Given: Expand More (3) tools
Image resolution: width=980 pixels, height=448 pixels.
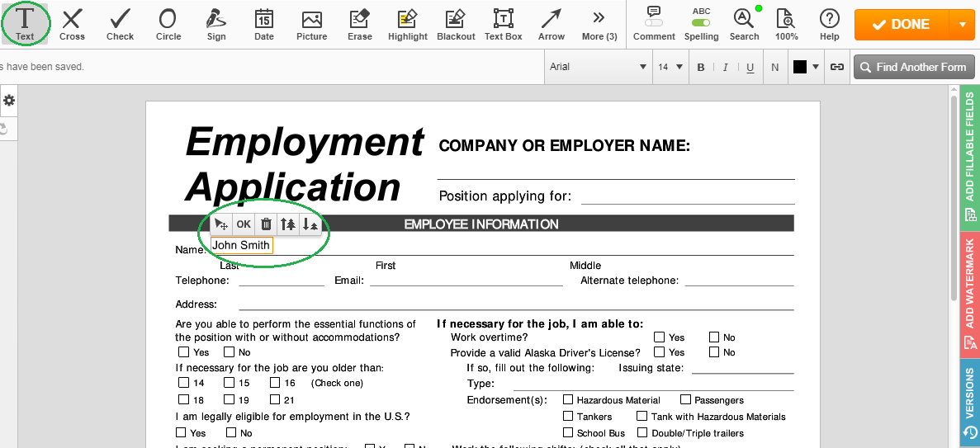Looking at the screenshot, I should point(599,25).
